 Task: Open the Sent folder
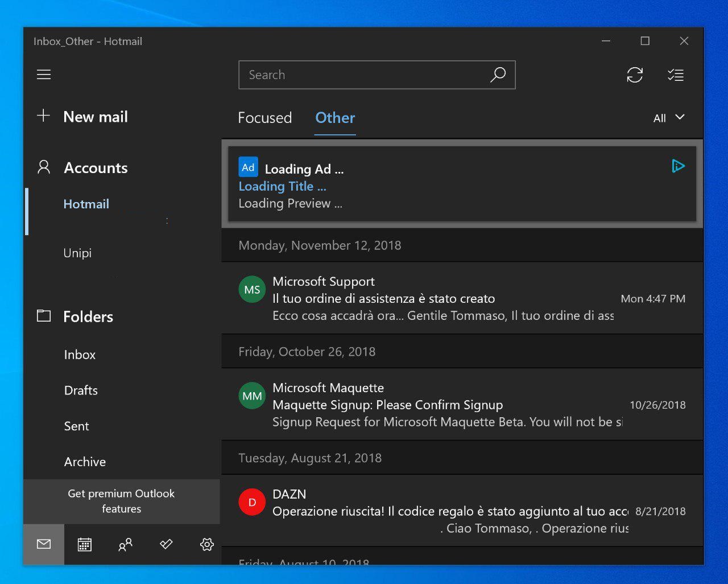(x=76, y=426)
